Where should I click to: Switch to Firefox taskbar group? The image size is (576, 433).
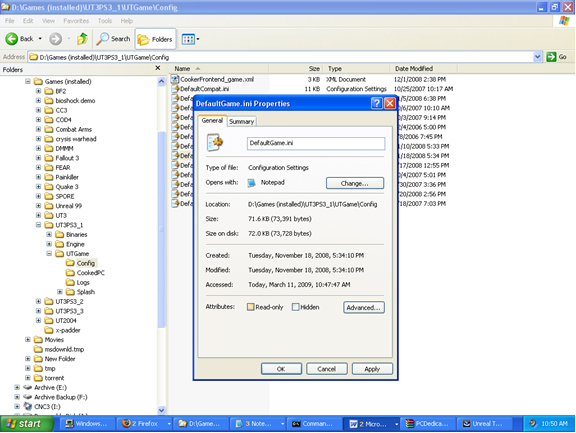coord(145,423)
